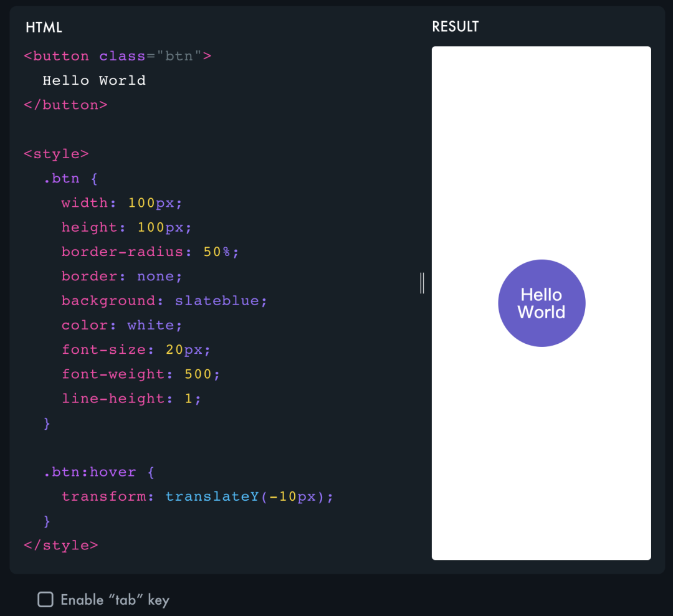673x616 pixels.
Task: Click the .btn:hover selector in code
Action: pyautogui.click(x=89, y=472)
